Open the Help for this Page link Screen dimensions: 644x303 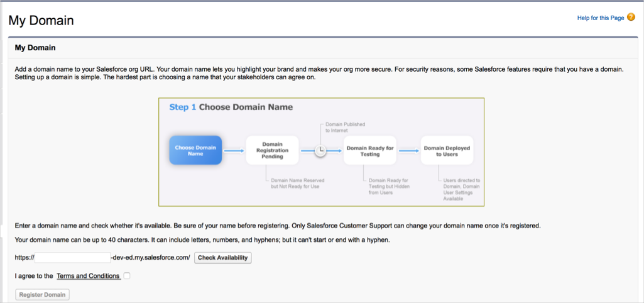click(600, 18)
